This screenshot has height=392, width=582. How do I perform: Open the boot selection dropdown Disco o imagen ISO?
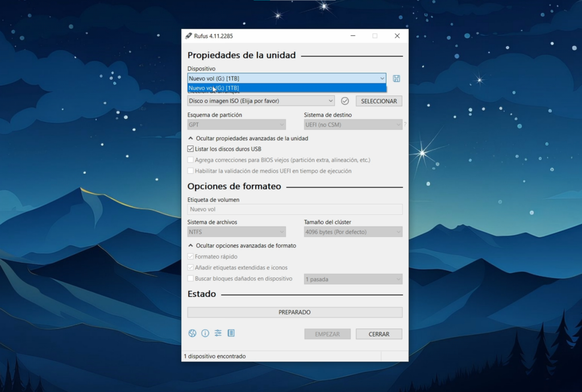[x=261, y=101]
